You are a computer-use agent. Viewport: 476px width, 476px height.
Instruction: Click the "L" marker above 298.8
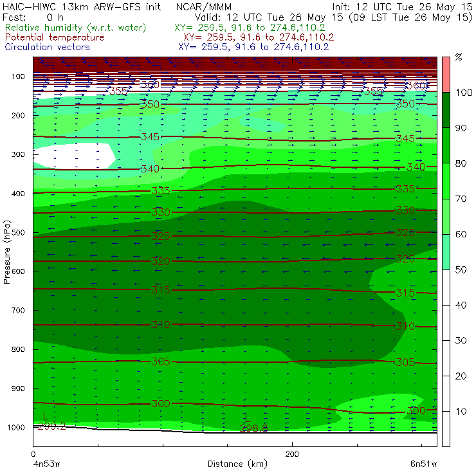(247, 417)
